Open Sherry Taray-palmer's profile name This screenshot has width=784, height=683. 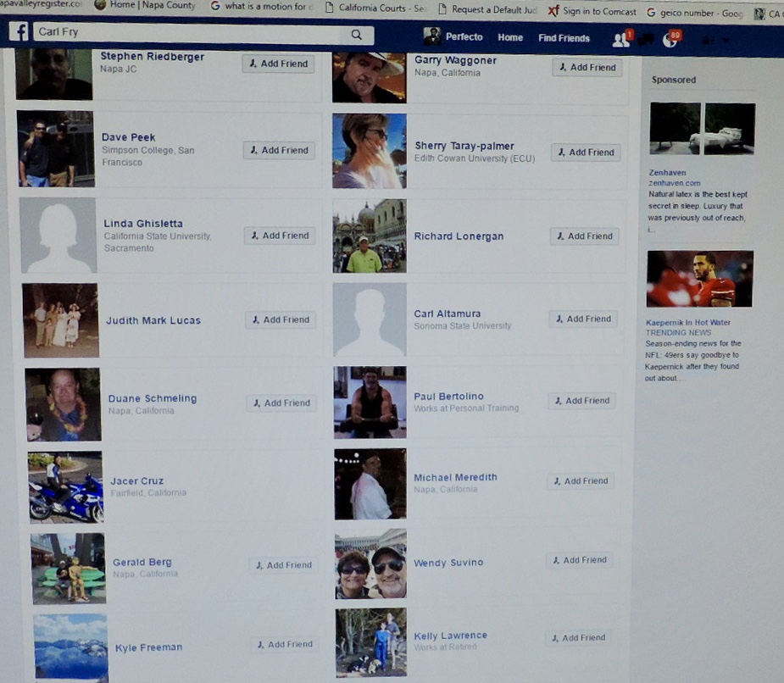point(464,146)
